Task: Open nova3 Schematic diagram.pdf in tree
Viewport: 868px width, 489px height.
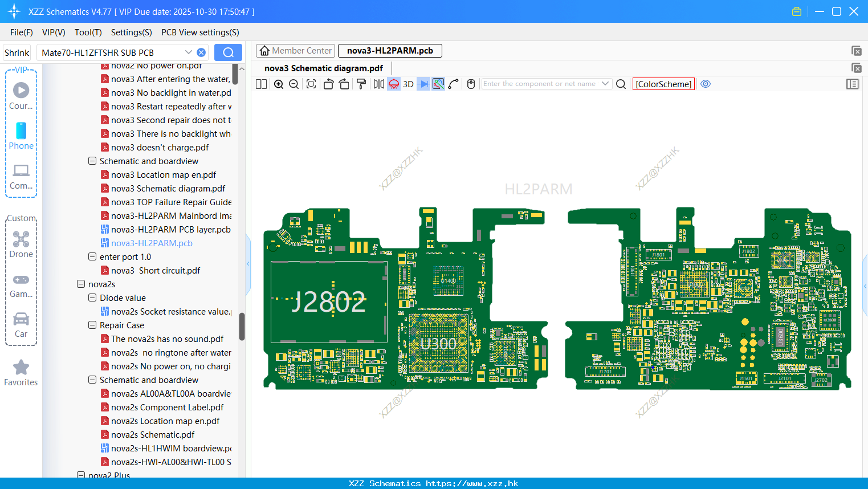Action: pos(168,189)
